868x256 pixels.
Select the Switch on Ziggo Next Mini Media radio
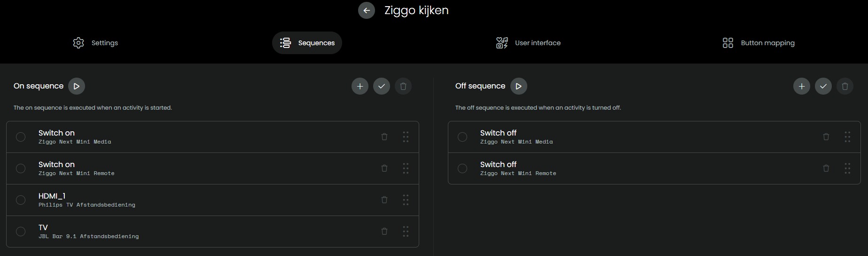pyautogui.click(x=21, y=137)
